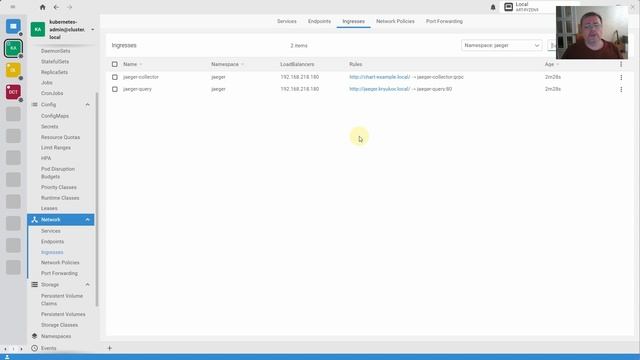Click the Config section icon
The height and width of the screenshot is (360, 640).
tap(35, 104)
